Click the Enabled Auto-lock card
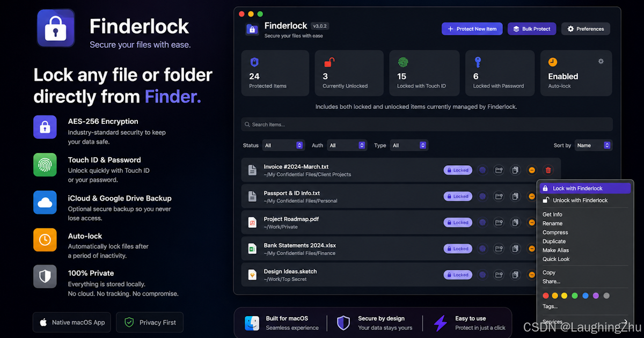The height and width of the screenshot is (338, 644). coord(576,73)
